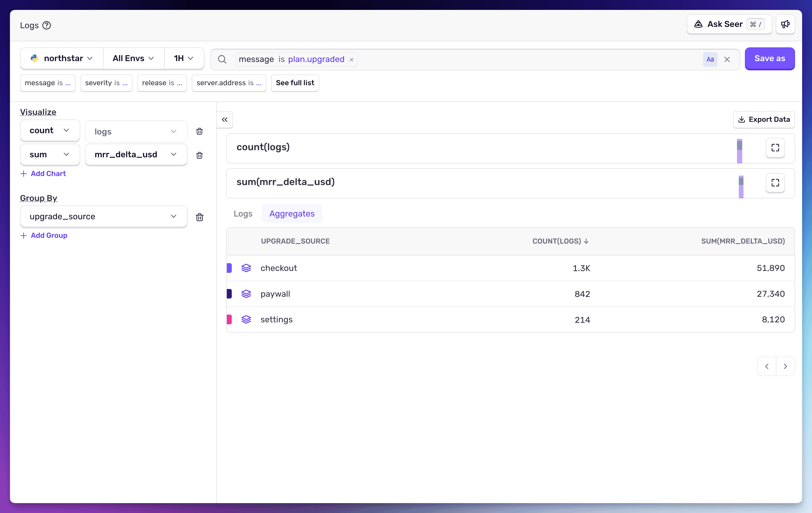
Task: Add the 'server.address is' filter suggestion
Action: click(x=229, y=83)
